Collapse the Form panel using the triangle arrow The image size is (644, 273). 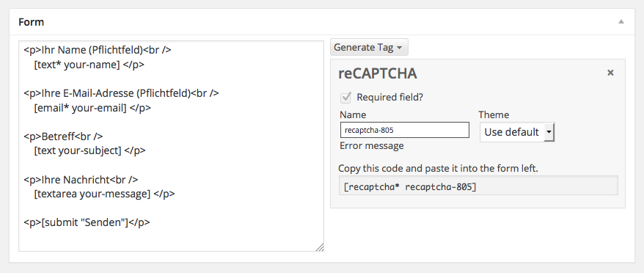click(621, 21)
